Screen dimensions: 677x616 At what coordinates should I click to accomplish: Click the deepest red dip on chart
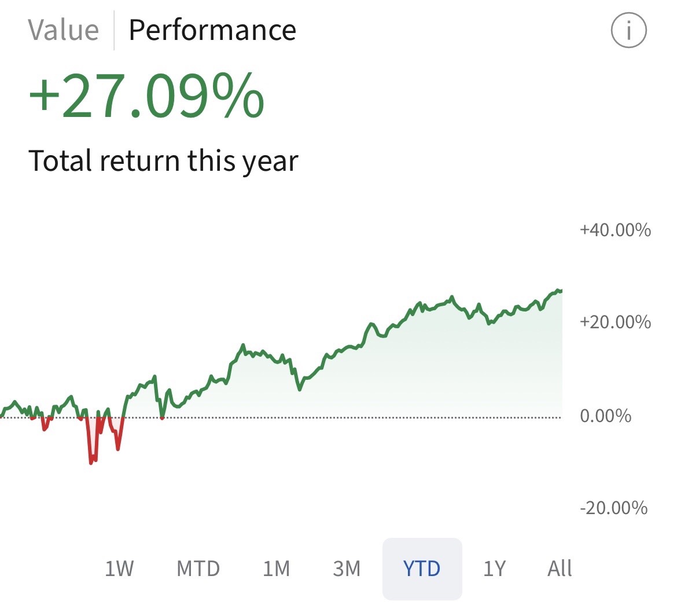pos(91,462)
